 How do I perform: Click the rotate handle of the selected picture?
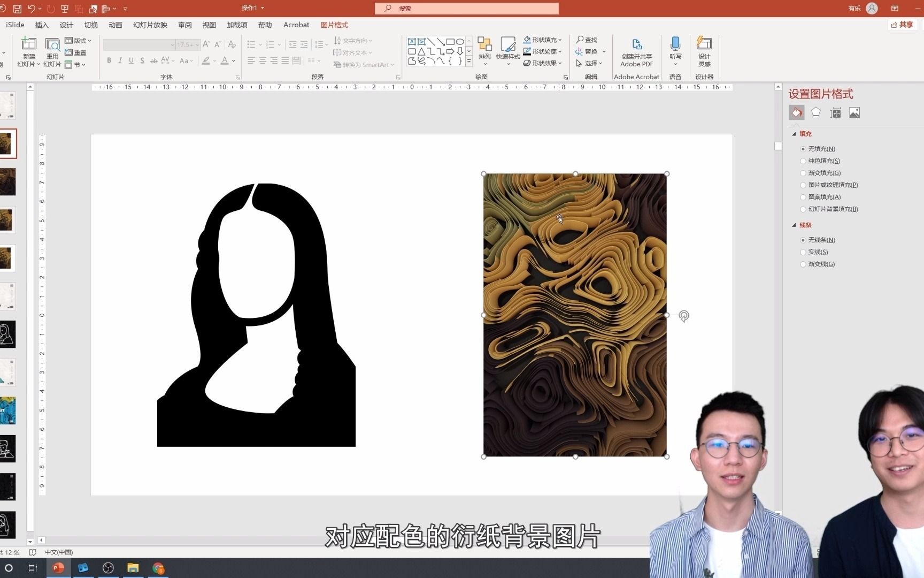coord(684,316)
